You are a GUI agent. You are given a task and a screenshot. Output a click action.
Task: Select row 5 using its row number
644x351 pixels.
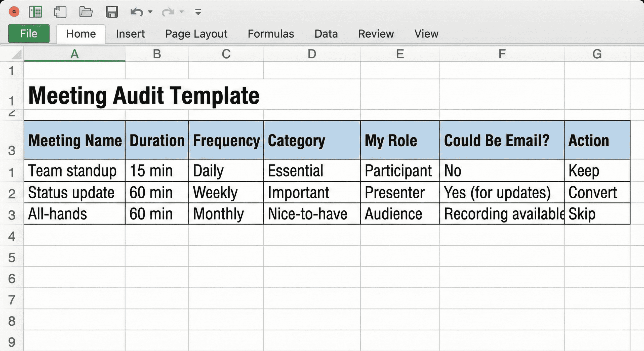(x=11, y=257)
